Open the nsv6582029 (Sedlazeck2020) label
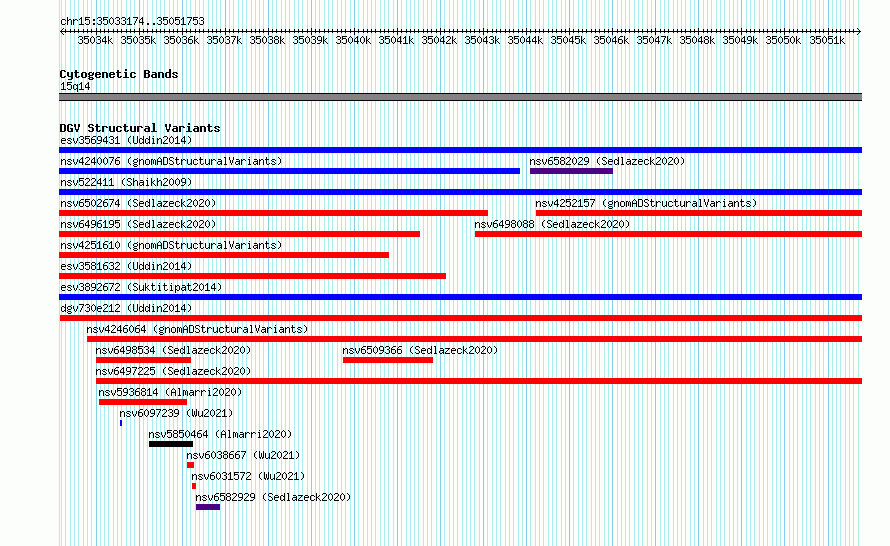The width and height of the screenshot is (890, 546). (x=607, y=161)
